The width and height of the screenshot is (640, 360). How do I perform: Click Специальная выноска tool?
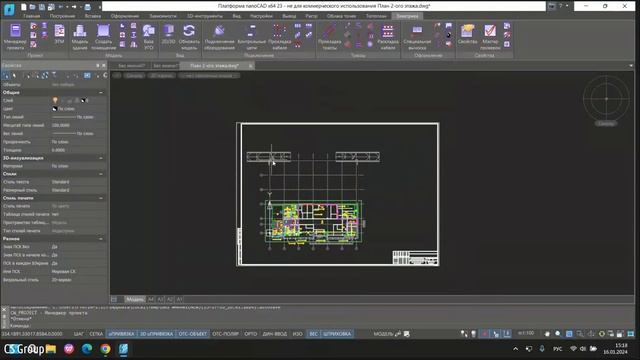click(417, 37)
